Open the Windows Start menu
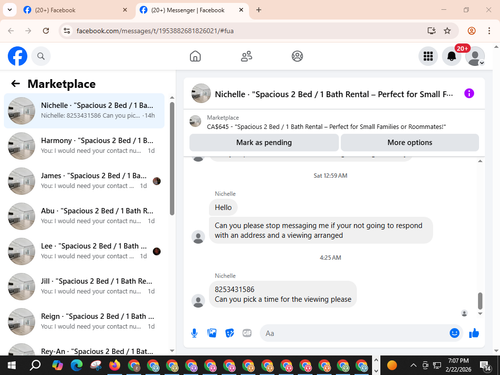The image size is (500, 375). click(12, 365)
